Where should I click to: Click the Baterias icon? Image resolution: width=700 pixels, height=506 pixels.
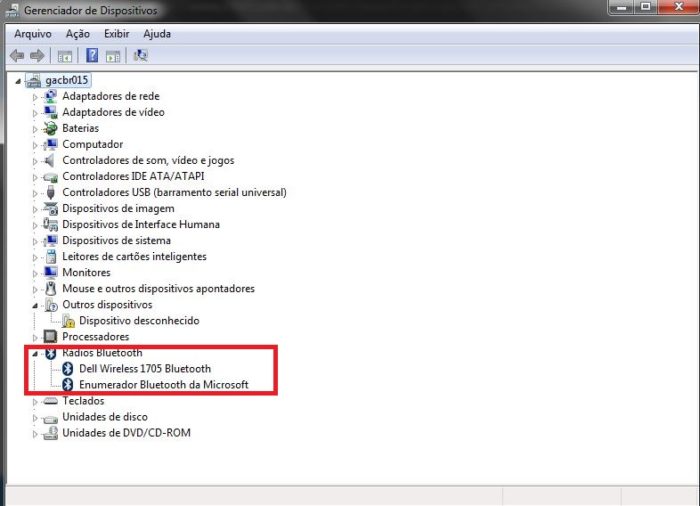(x=50, y=128)
